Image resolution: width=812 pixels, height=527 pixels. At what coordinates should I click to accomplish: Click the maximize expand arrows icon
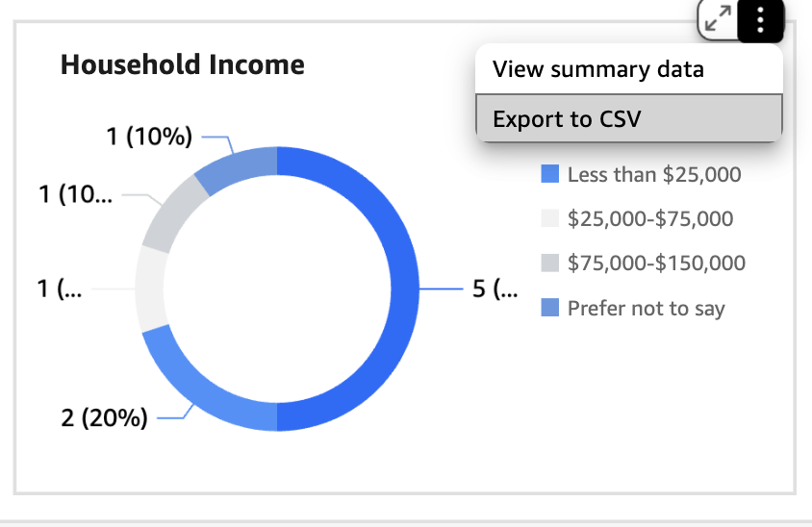(718, 19)
